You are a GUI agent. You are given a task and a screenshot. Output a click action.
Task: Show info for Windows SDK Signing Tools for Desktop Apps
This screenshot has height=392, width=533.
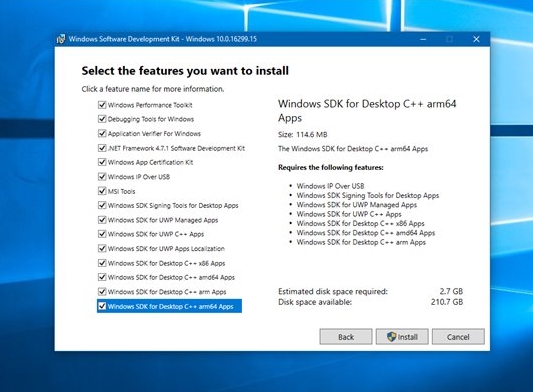pos(173,206)
